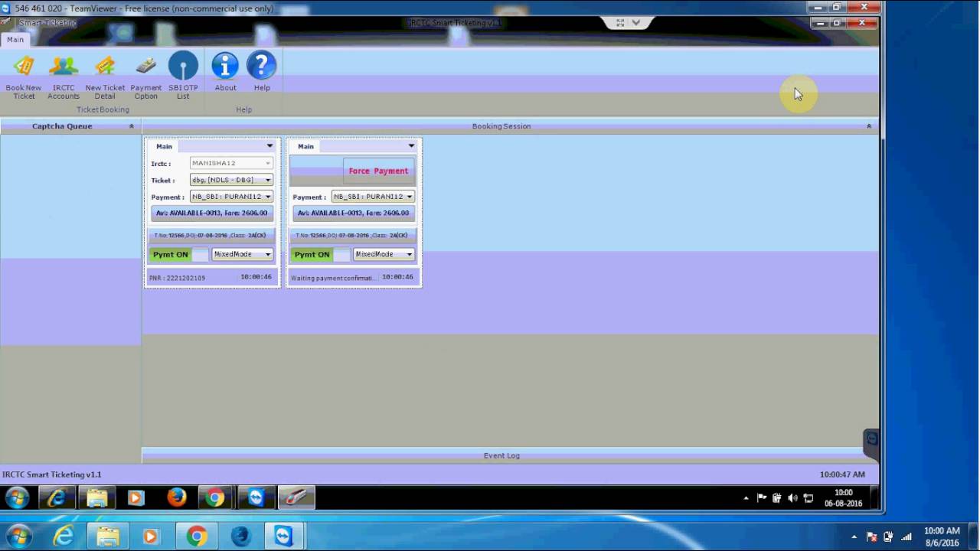This screenshot has width=980, height=551.
Task: Open the About information icon
Action: (x=225, y=73)
